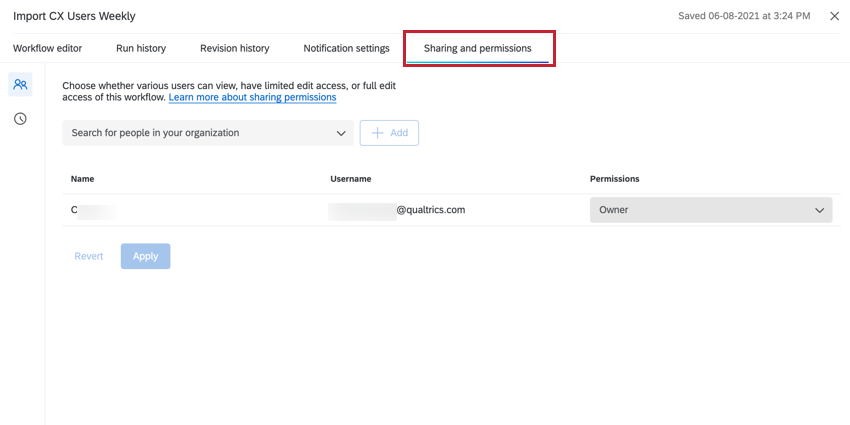Click the Owner dropdown chevron arrow
Image resolution: width=850 pixels, height=425 pixels.
[820, 210]
